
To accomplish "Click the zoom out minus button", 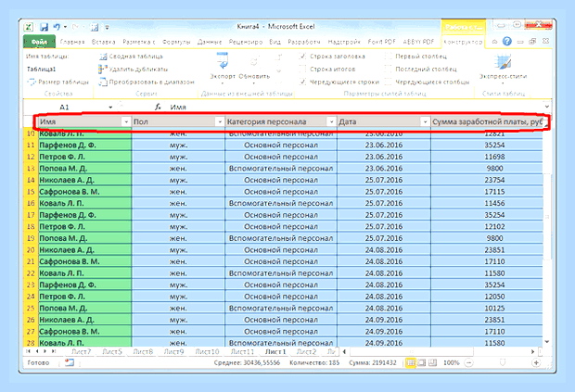I will (468, 362).
